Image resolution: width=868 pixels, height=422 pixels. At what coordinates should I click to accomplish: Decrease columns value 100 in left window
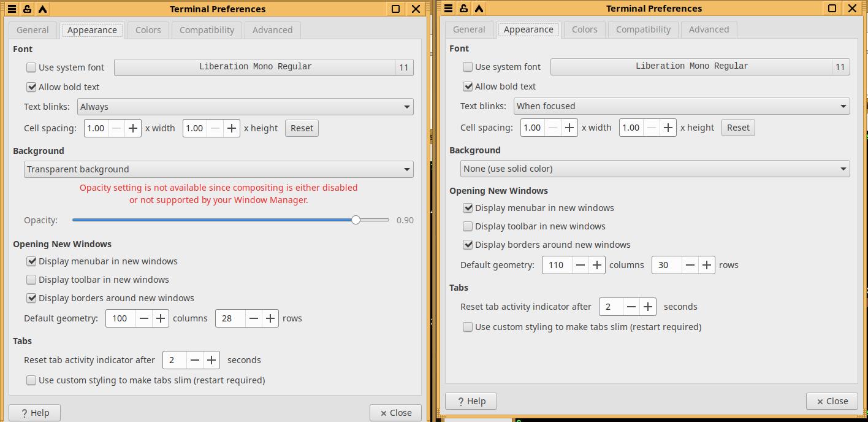coord(144,318)
